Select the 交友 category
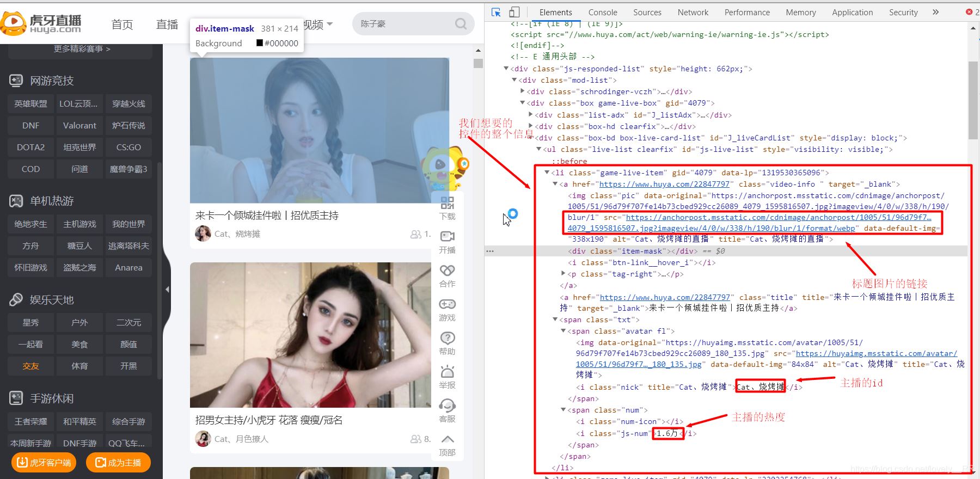980x479 pixels. point(30,366)
